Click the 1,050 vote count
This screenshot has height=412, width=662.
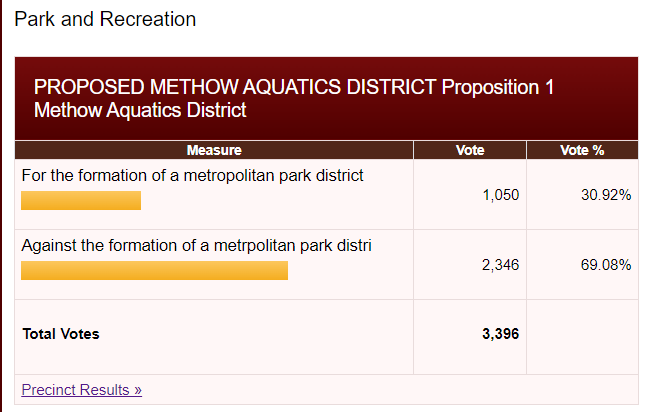coord(500,195)
